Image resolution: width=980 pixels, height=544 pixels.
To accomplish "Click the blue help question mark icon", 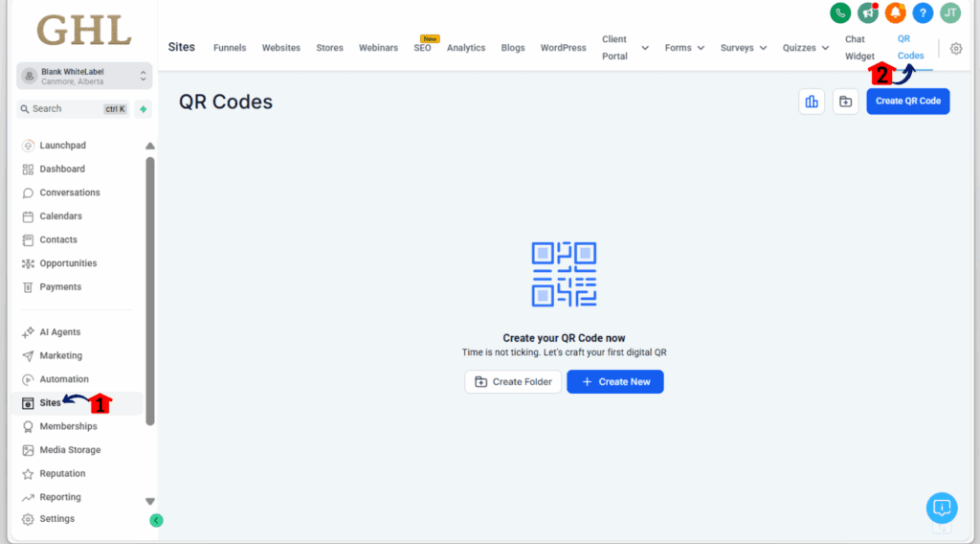I will [923, 12].
